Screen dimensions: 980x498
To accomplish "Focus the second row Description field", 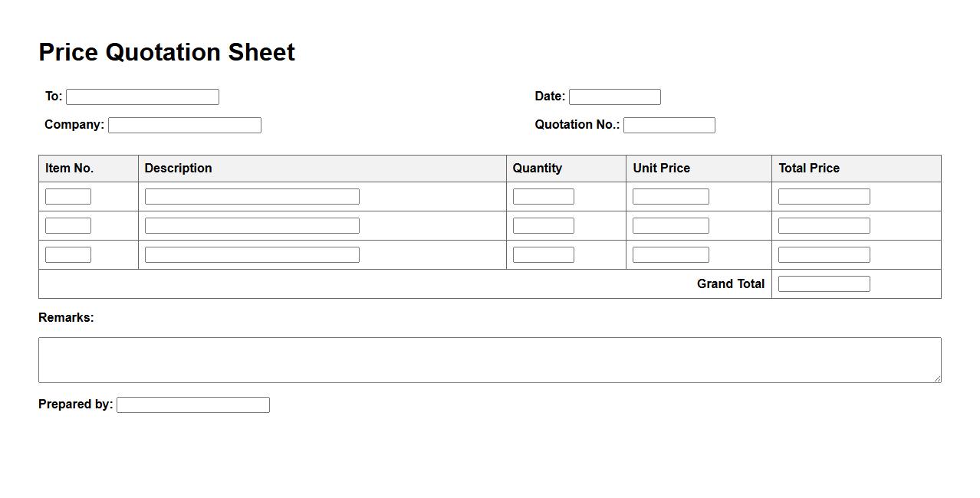I will [x=252, y=226].
